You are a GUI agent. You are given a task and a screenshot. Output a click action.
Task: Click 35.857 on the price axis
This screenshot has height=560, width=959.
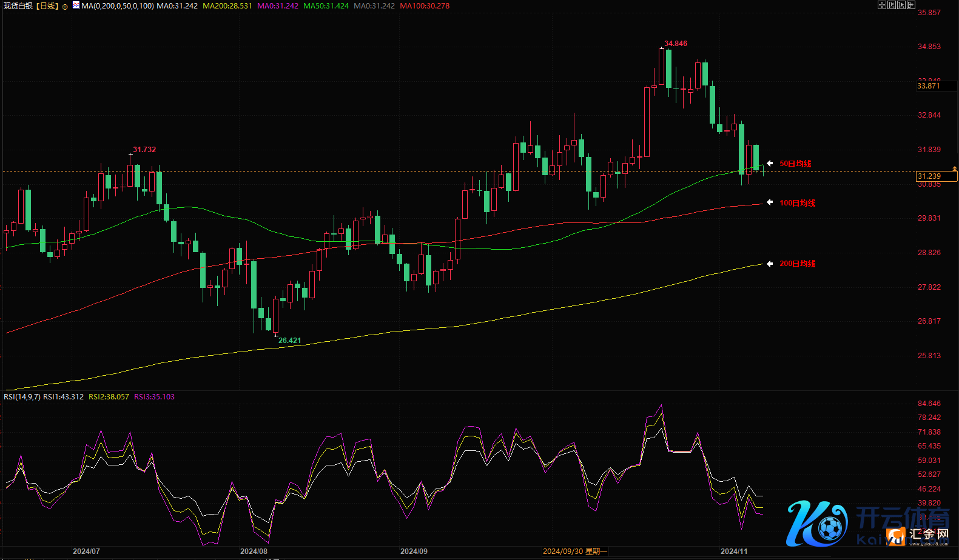(x=929, y=13)
